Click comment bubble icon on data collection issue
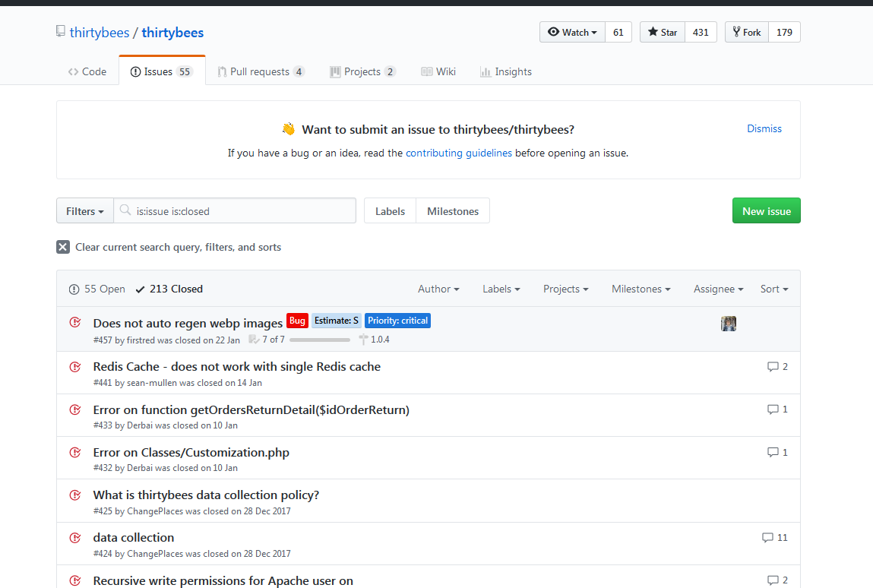This screenshot has height=588, width=873. [x=767, y=538]
